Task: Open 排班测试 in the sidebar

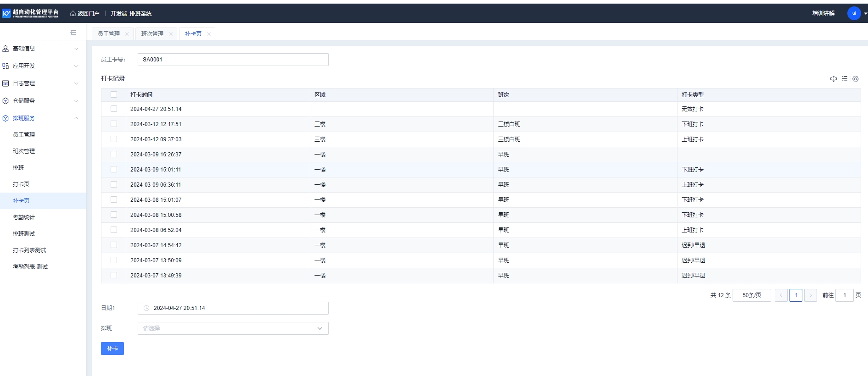Action: click(x=24, y=234)
